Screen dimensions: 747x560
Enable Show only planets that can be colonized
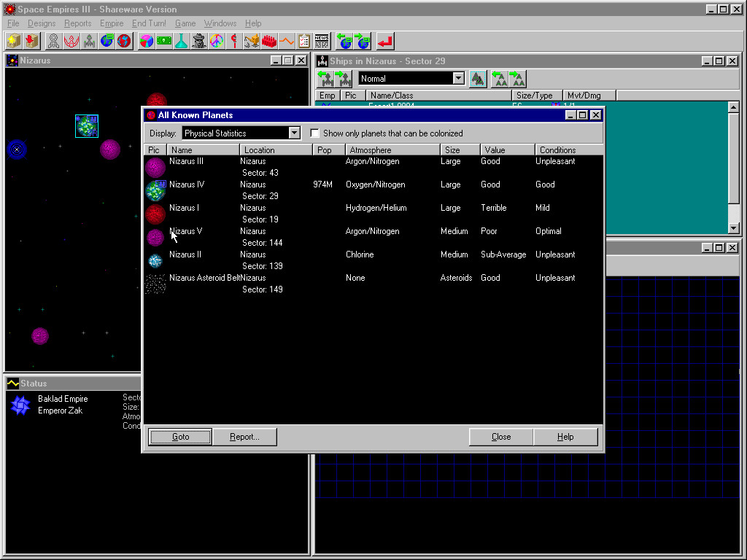[315, 133]
